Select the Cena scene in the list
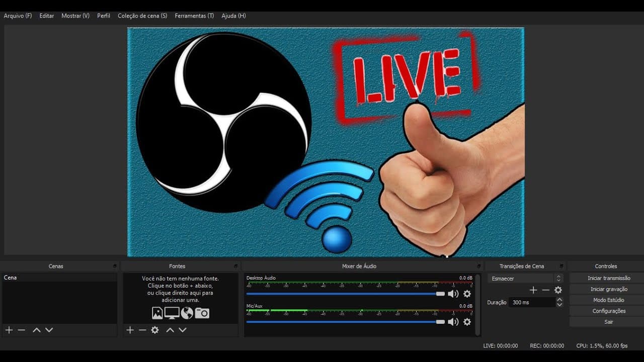The width and height of the screenshot is (644, 362). (59, 278)
